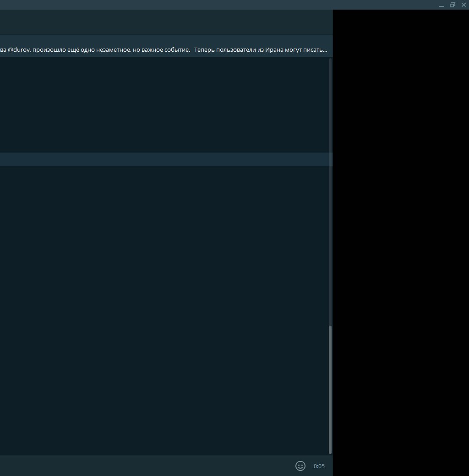Minimize the Telegram window
The image size is (469, 476).
coord(442,5)
